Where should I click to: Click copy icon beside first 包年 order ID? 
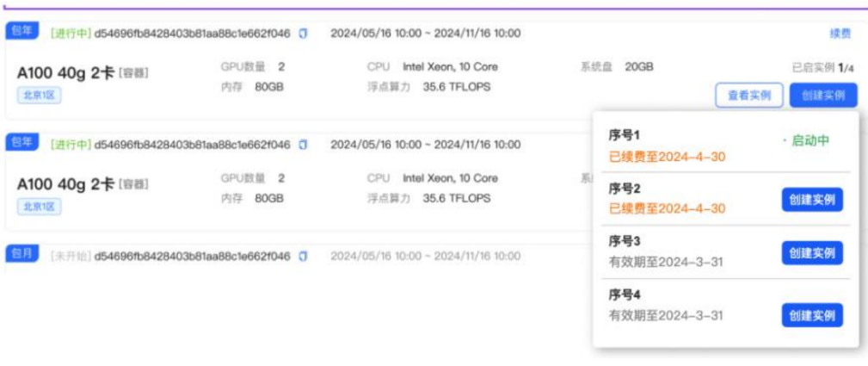tap(303, 34)
